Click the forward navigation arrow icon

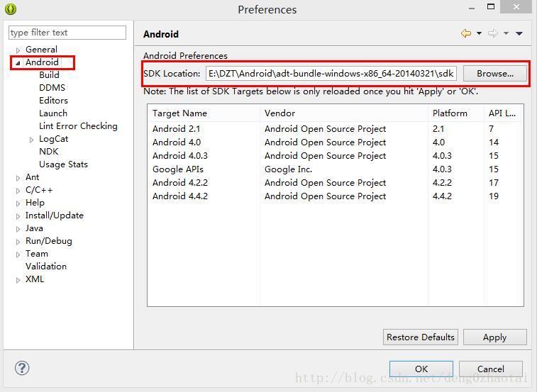[493, 33]
